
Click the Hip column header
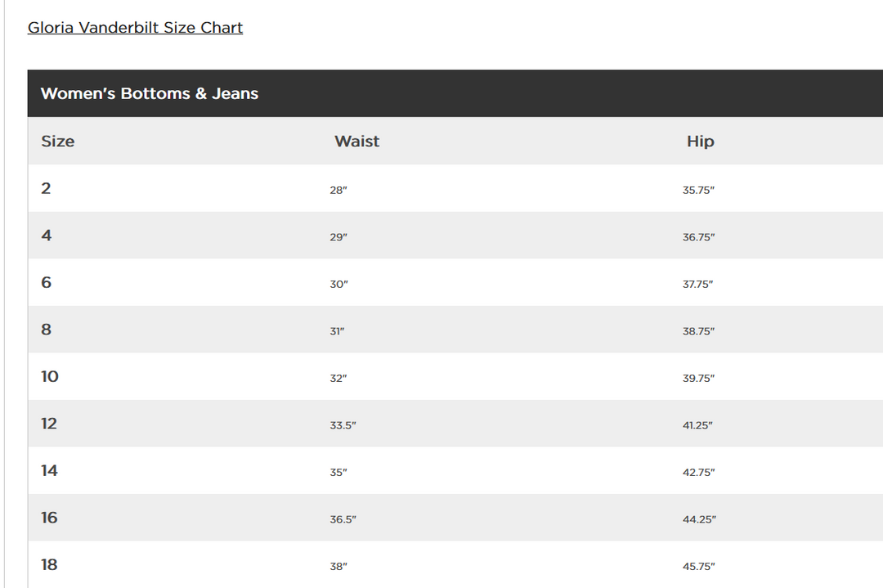pos(700,141)
